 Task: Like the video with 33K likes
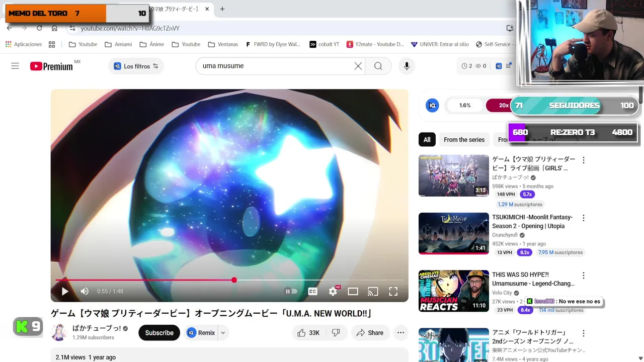click(308, 333)
